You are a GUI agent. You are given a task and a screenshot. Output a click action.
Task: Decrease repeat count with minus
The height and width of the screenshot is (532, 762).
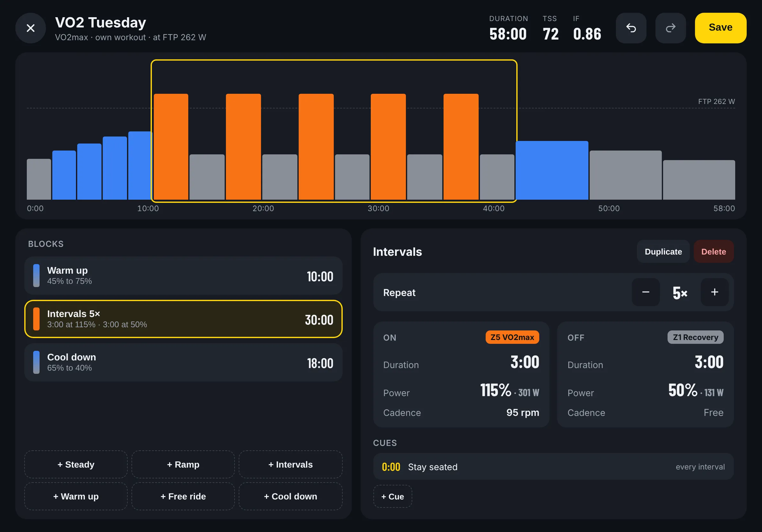tap(646, 292)
